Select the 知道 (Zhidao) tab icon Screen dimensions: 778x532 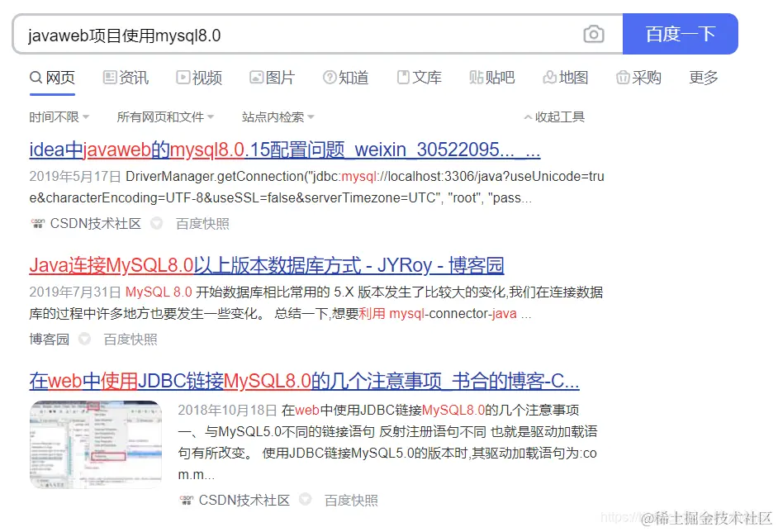[x=330, y=78]
